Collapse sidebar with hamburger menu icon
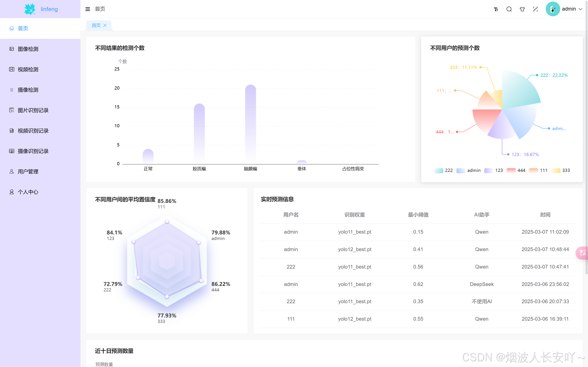Viewport: 588px width, 367px height. 88,9
